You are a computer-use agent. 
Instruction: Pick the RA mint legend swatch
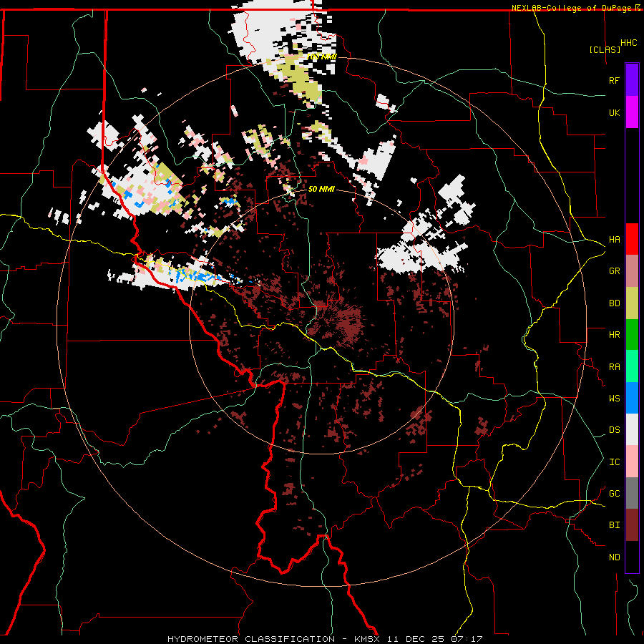632,366
